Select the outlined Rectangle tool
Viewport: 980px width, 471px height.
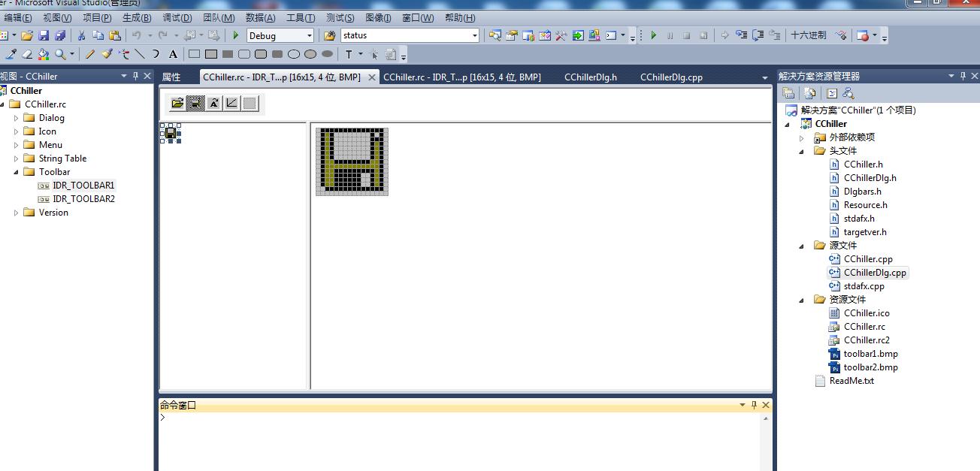194,54
